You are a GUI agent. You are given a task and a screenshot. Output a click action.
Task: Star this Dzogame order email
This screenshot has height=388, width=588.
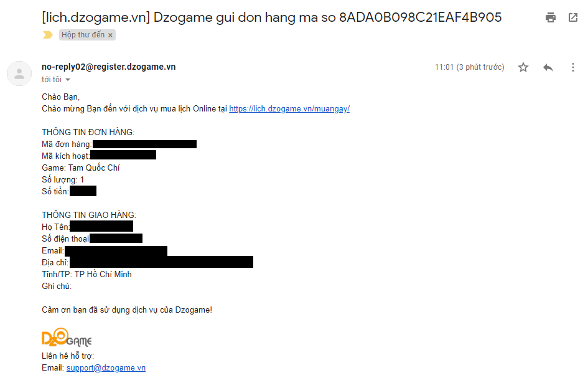(x=523, y=67)
